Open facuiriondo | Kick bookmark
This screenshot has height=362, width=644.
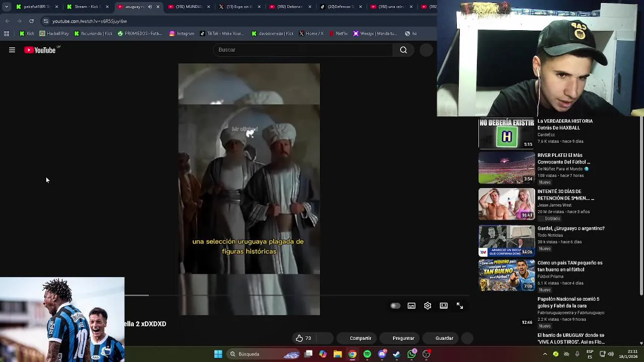pyautogui.click(x=93, y=34)
